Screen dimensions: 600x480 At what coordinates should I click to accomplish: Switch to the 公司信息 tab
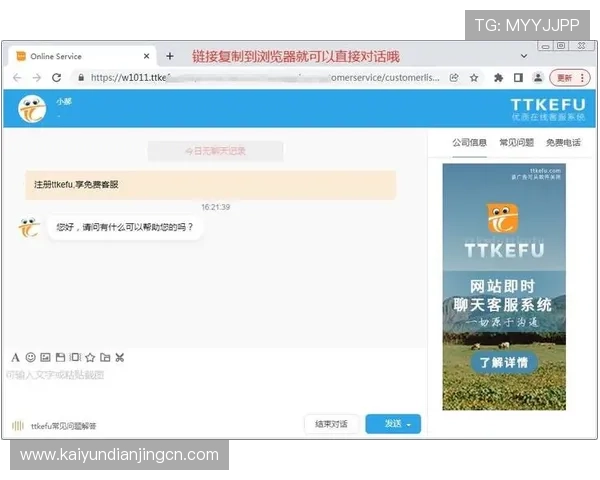(470, 143)
